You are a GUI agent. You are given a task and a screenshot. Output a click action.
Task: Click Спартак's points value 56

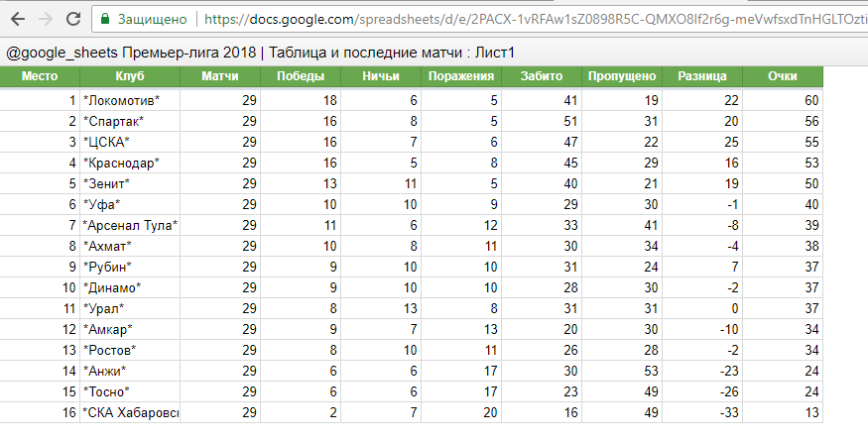tap(783, 121)
